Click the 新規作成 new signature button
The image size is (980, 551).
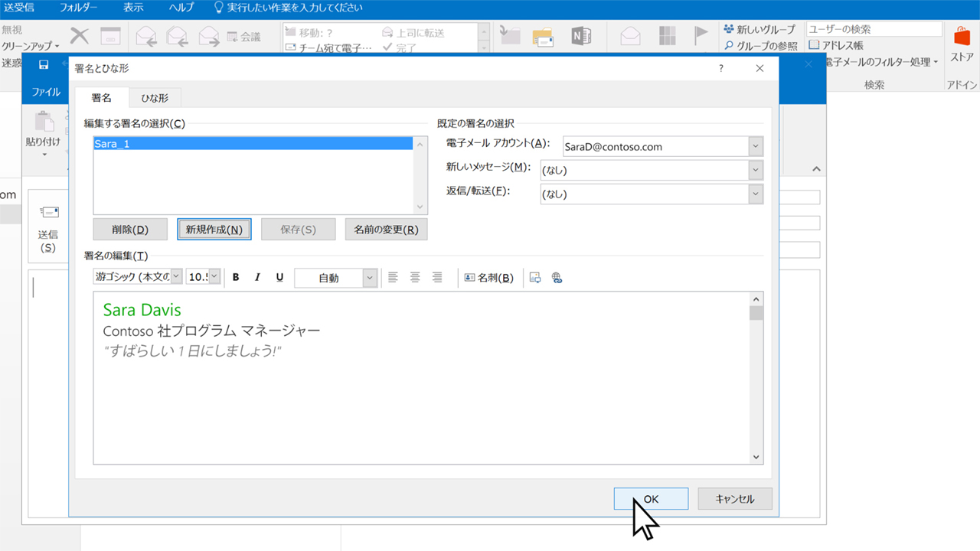214,230
